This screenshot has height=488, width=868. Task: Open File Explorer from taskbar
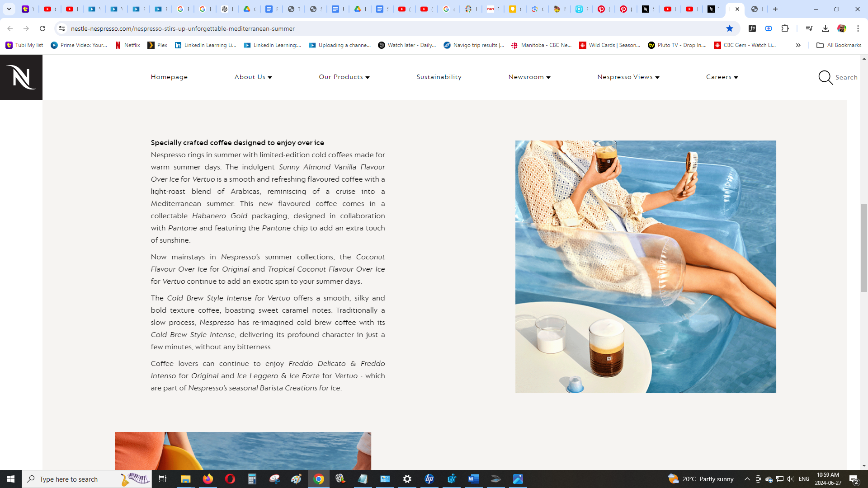coord(185,479)
